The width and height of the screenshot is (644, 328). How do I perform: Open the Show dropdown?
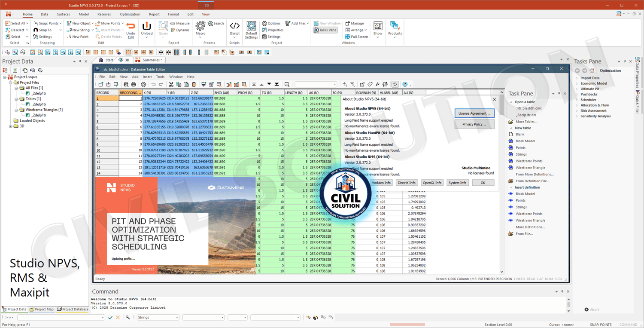[x=378, y=29]
